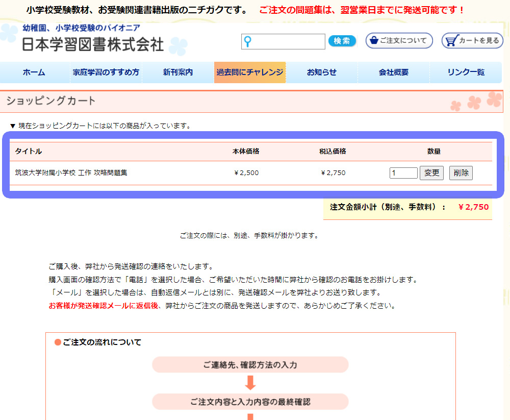Image resolution: width=510 pixels, height=420 pixels.
Task: Open the カートを見る view cart button
Action: pos(472,41)
